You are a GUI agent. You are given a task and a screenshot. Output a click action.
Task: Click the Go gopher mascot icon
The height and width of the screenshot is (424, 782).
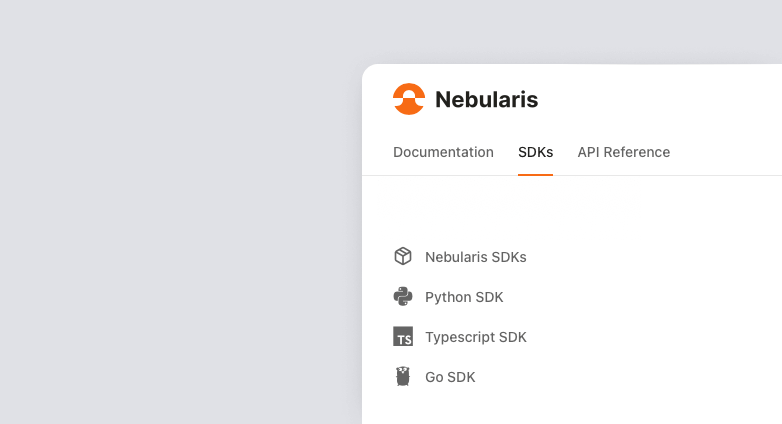pos(403,377)
